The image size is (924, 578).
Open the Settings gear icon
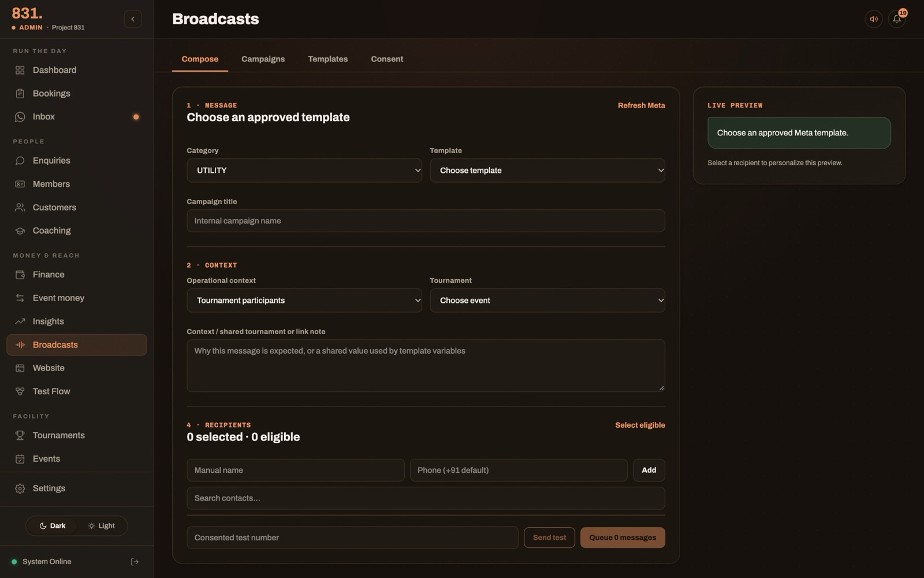pyautogui.click(x=20, y=488)
